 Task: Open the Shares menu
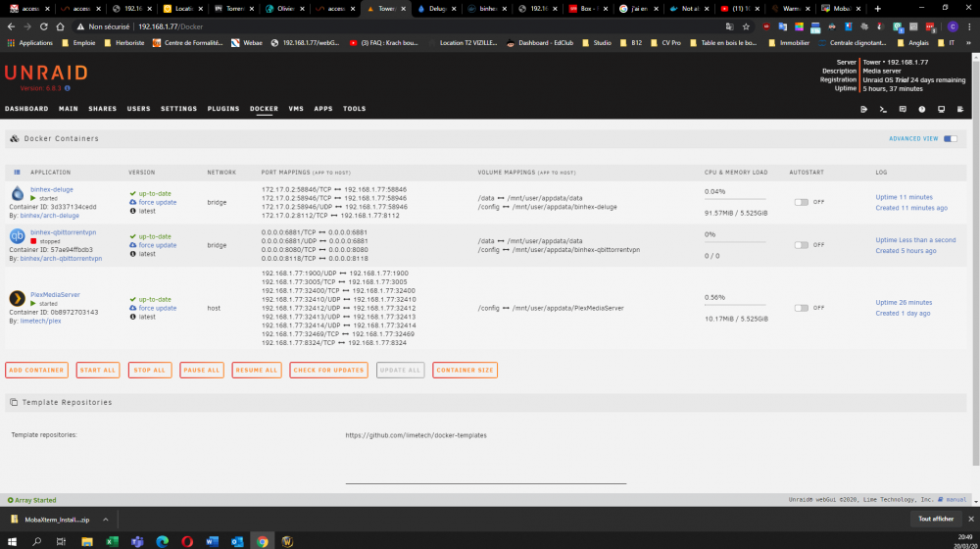[x=103, y=109]
